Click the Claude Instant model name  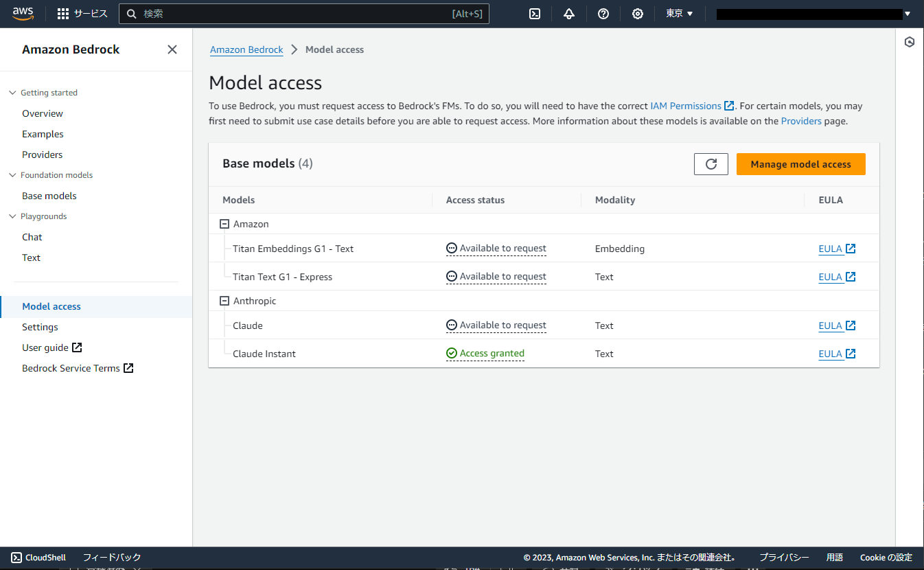click(x=264, y=354)
